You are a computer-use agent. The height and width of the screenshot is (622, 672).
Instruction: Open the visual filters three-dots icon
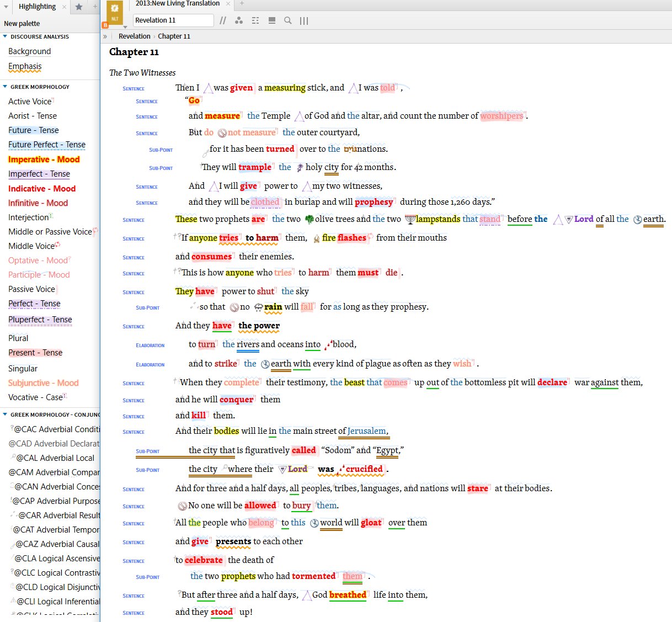pyautogui.click(x=239, y=20)
